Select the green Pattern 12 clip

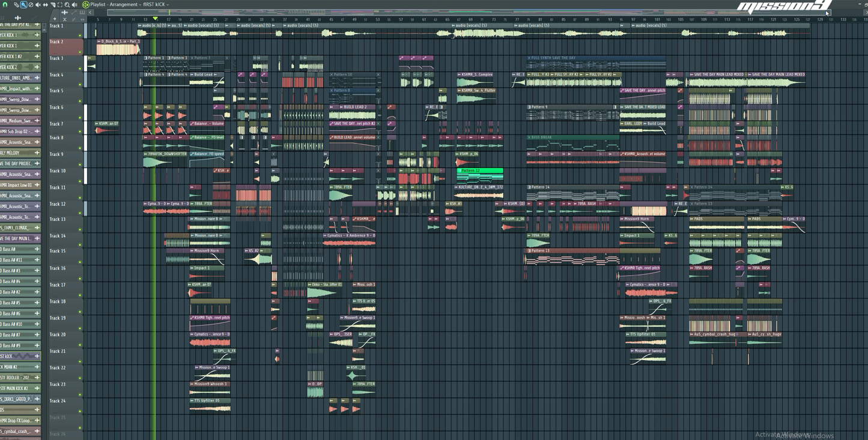click(479, 171)
